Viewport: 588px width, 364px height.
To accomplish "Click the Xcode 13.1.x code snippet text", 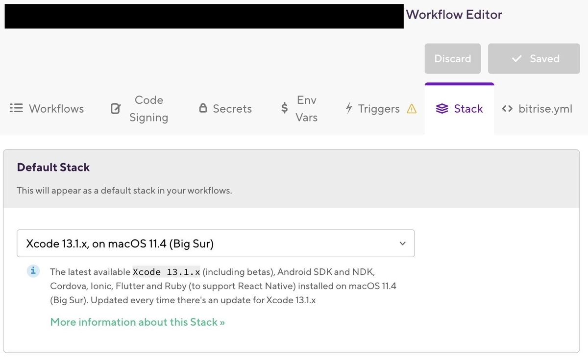I will [167, 272].
